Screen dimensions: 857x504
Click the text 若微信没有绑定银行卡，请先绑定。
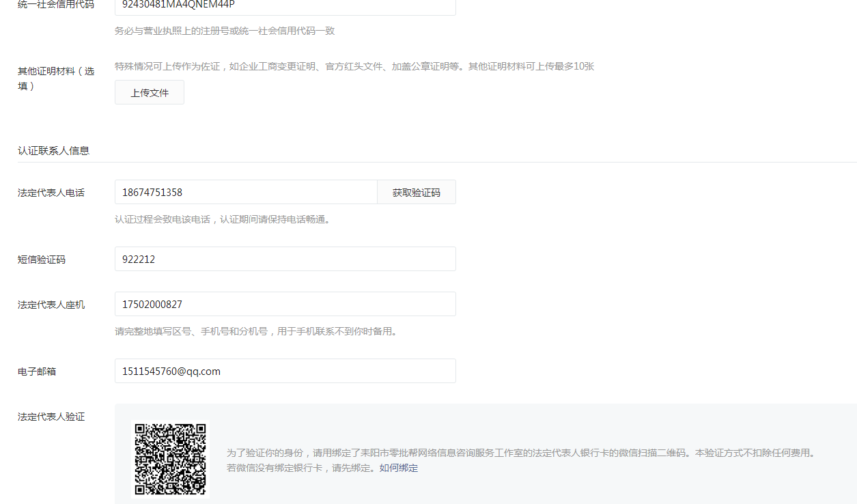click(303, 468)
